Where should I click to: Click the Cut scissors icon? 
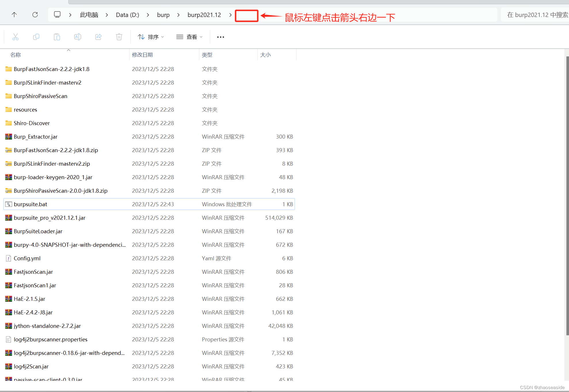tap(16, 37)
